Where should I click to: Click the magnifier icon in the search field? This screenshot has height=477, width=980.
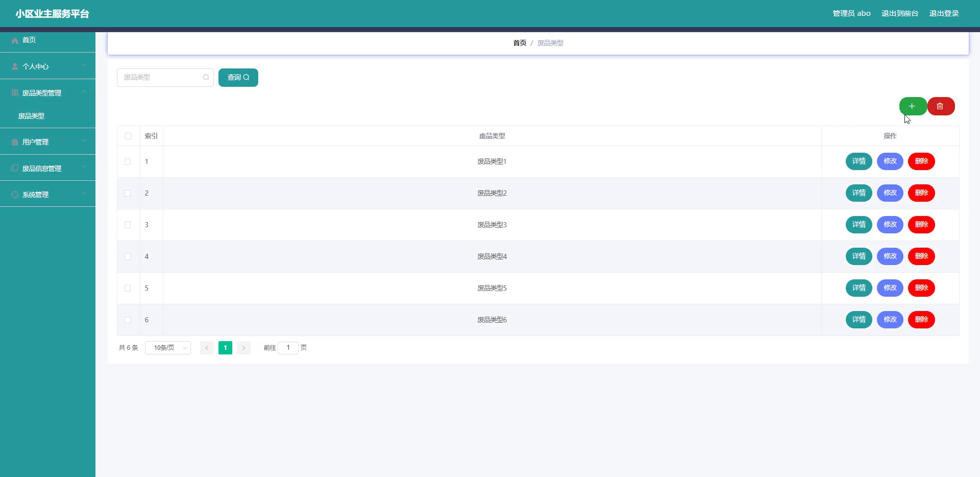point(206,78)
